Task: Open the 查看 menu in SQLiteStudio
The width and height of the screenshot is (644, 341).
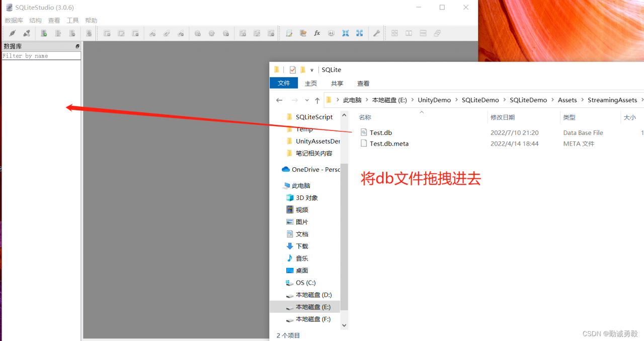Action: (x=54, y=21)
